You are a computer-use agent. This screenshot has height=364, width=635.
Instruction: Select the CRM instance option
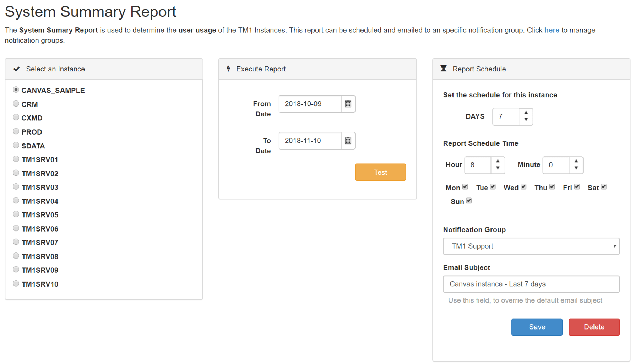click(16, 104)
